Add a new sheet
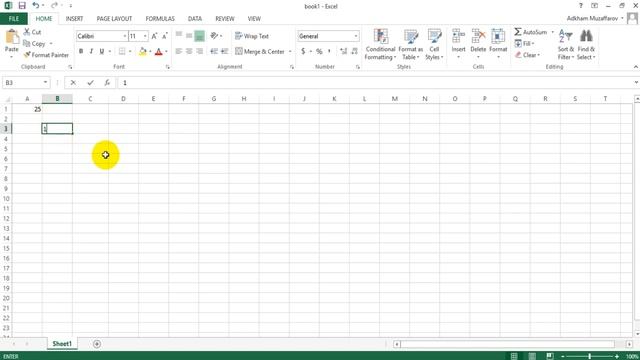Screen dimensions: 640x360 97,344
